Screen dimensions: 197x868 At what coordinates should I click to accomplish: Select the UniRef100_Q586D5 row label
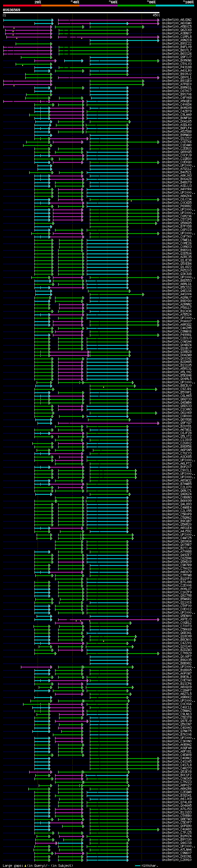tap(177, 223)
